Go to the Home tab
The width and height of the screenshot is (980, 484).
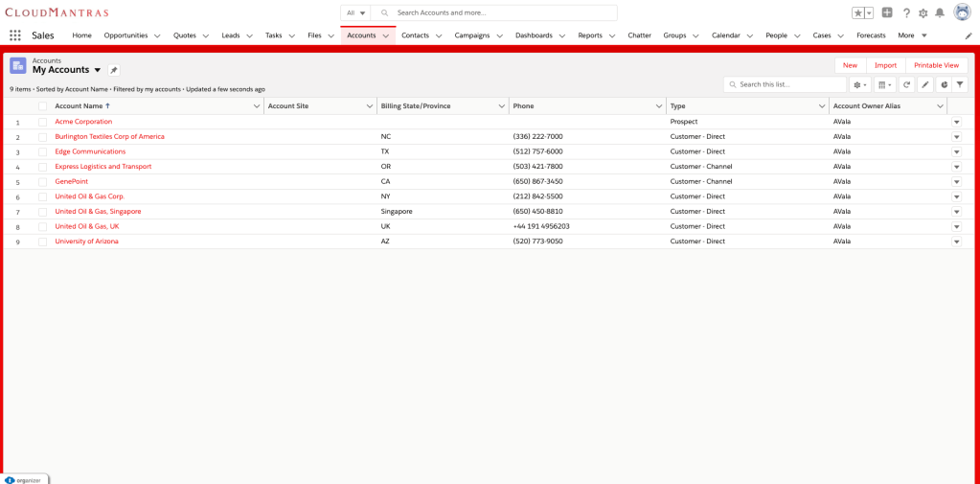(81, 35)
